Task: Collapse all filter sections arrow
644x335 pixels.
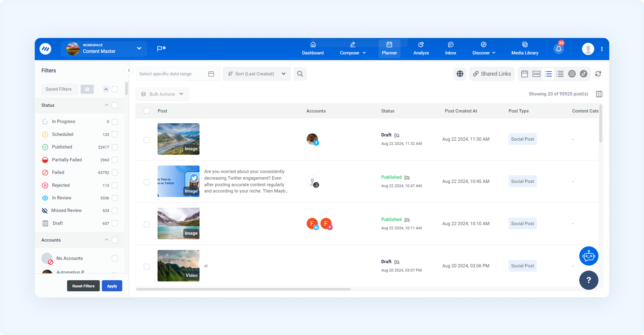Action: tap(106, 89)
